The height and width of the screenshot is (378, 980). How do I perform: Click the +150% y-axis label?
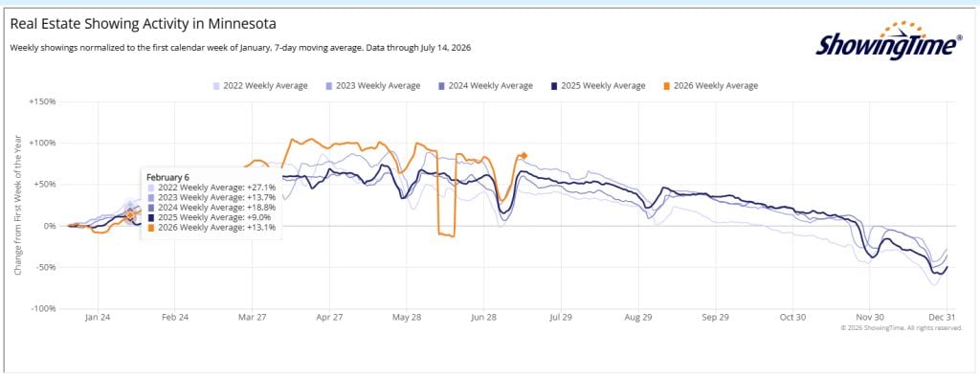coord(42,101)
